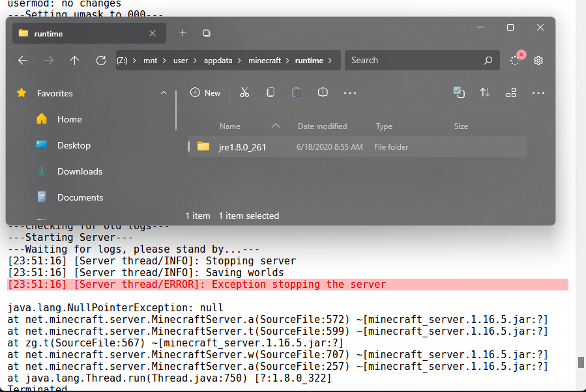Sort by the Size column header
Image resolution: width=586 pixels, height=392 pixels.
click(461, 126)
